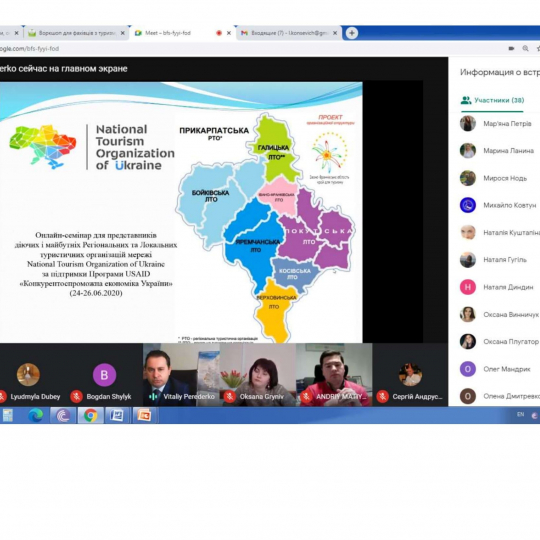
Task: Click Lyudmyla Dubey's avatar tile
Action: click(x=28, y=374)
